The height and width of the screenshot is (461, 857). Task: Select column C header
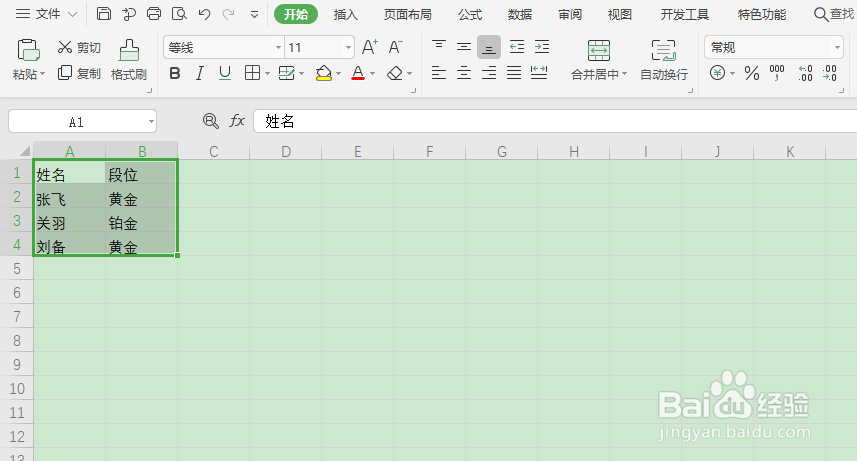tap(214, 151)
